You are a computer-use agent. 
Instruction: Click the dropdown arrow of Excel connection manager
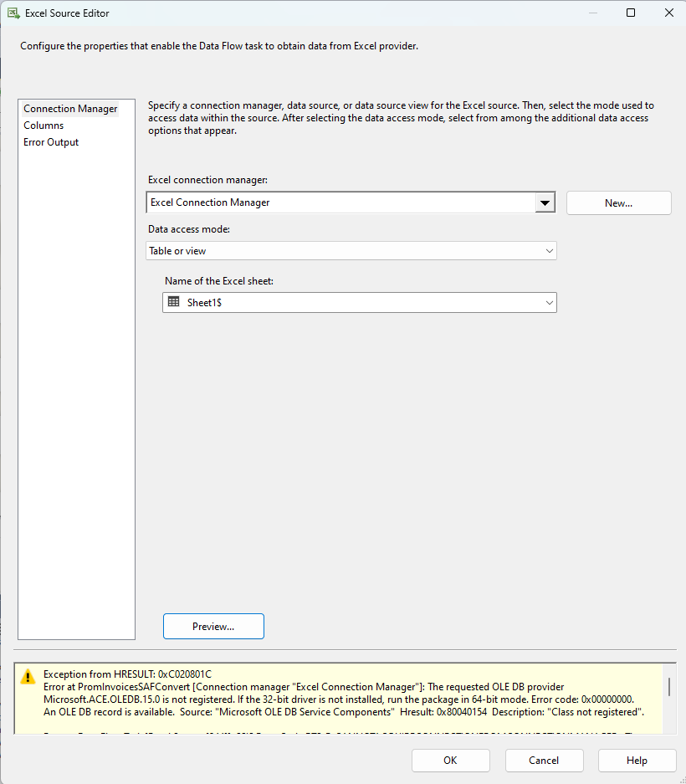545,202
